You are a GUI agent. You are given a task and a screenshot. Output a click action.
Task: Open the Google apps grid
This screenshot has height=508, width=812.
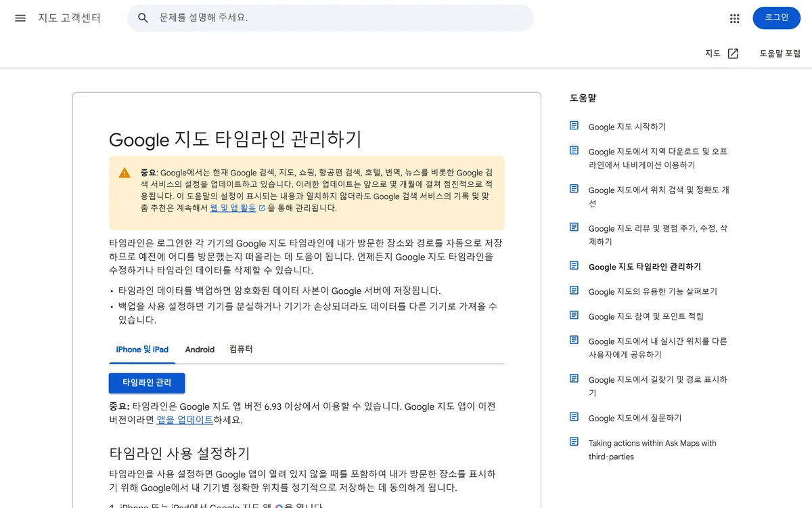pyautogui.click(x=735, y=18)
